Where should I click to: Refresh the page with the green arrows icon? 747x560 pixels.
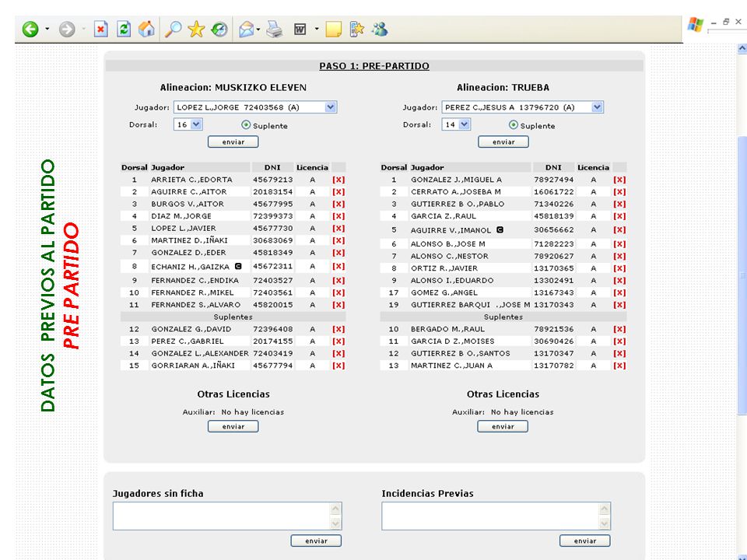click(124, 29)
